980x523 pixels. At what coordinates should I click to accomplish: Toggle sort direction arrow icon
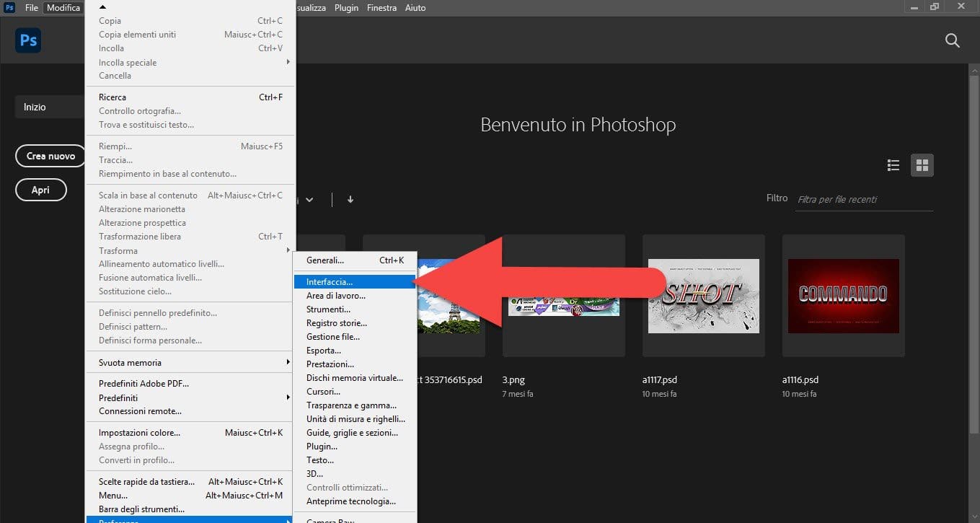(350, 199)
